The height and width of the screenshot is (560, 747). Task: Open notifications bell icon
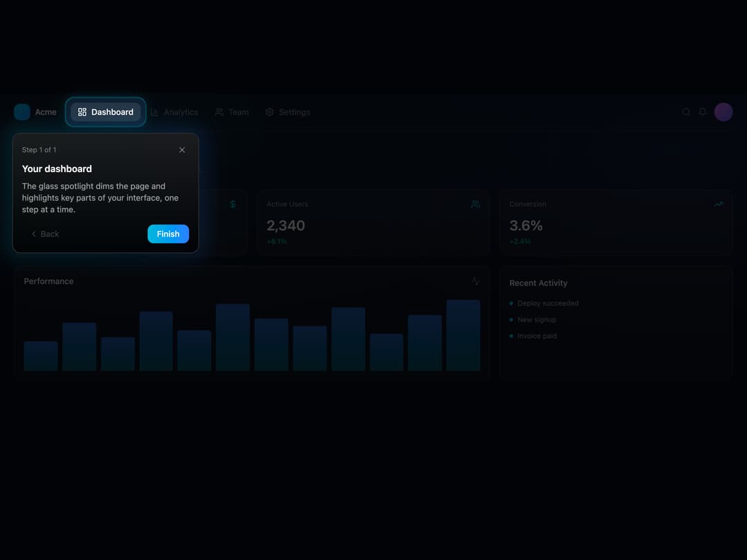[703, 112]
